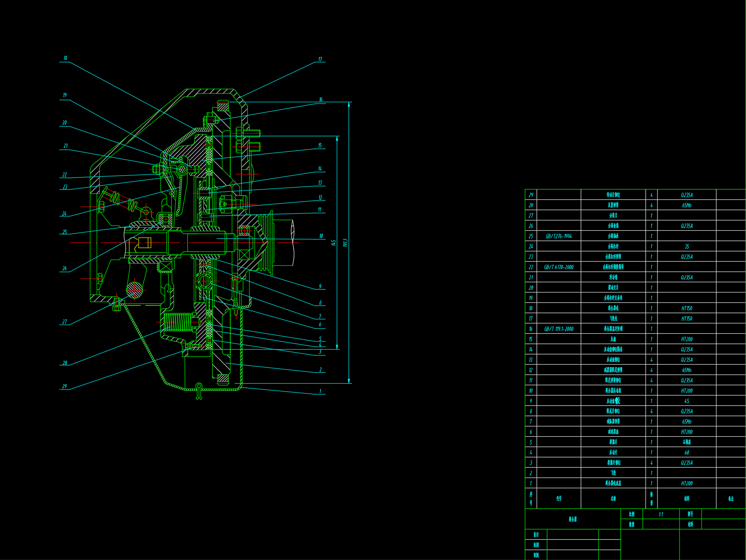The image size is (746, 560).
Task: Click callout label 10 on the drawing
Action: (x=321, y=236)
